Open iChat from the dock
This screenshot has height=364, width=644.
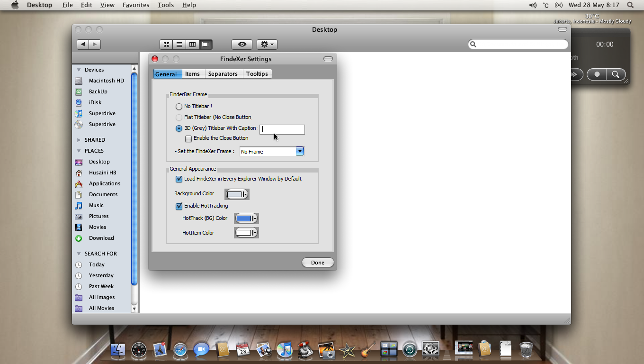201,350
